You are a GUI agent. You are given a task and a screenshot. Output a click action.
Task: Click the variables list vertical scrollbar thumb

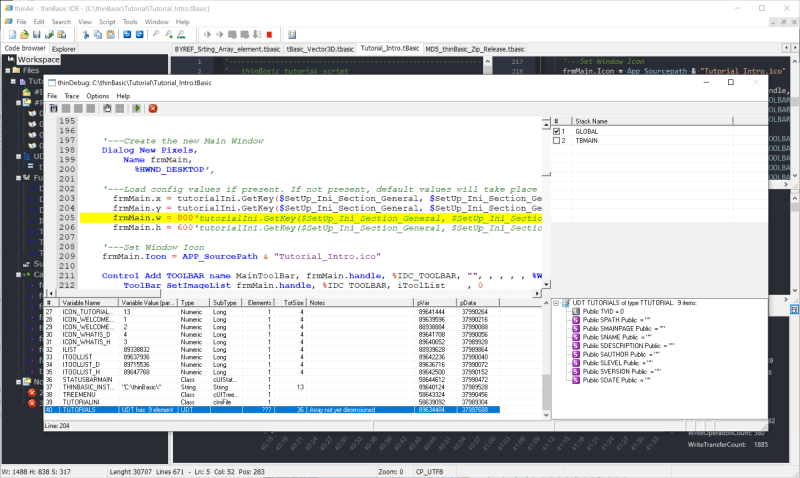click(546, 391)
